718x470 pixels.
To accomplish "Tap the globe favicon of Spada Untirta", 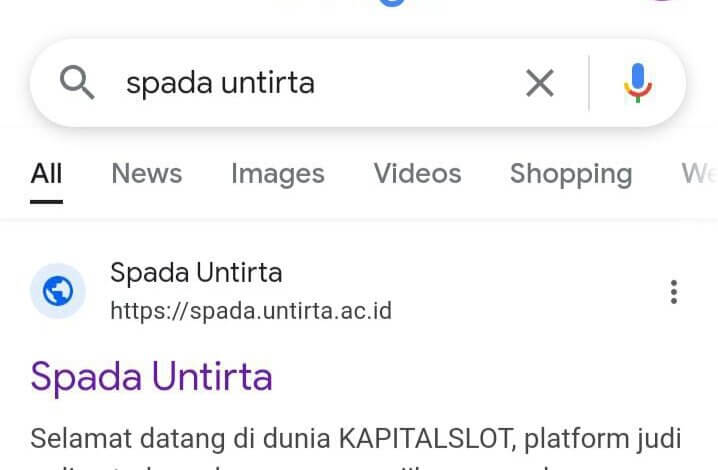I will click(x=58, y=291).
